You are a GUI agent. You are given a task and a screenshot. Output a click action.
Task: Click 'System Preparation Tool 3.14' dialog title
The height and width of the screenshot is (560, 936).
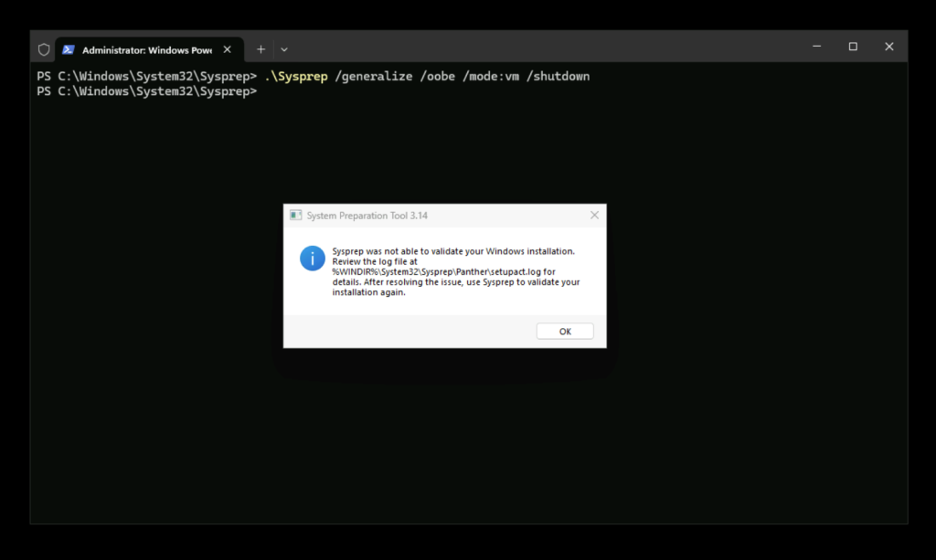(367, 216)
